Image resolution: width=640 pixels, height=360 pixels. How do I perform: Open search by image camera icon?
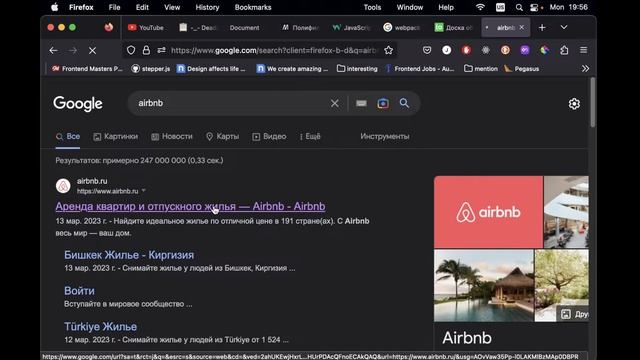tap(383, 103)
